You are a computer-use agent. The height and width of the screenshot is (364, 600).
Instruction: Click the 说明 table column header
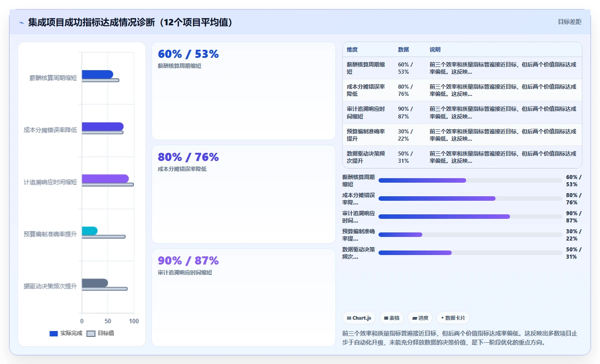click(435, 50)
